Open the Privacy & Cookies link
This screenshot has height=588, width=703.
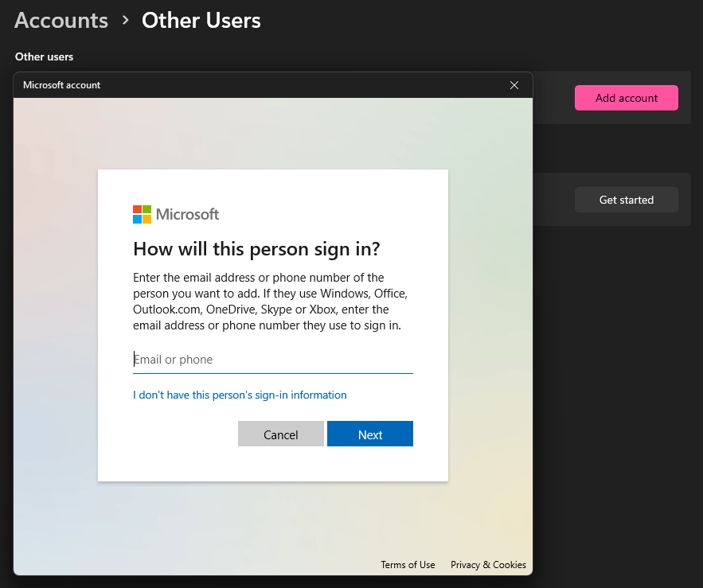point(488,565)
